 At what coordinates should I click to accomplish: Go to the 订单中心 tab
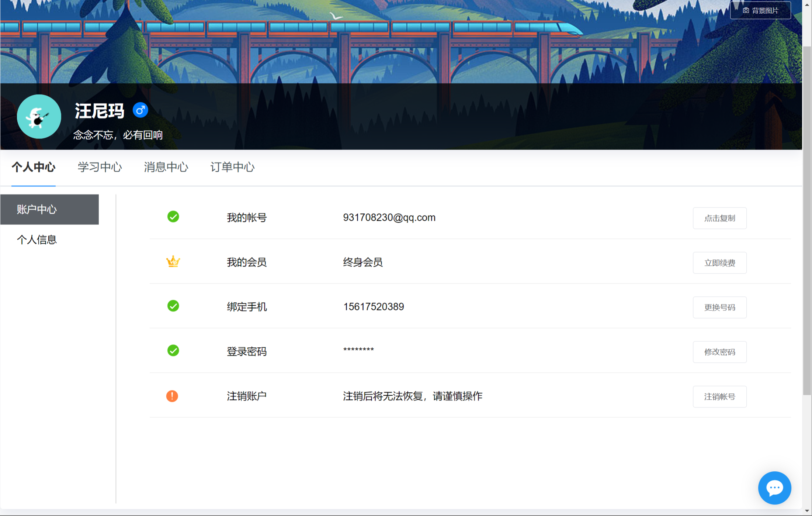[232, 167]
